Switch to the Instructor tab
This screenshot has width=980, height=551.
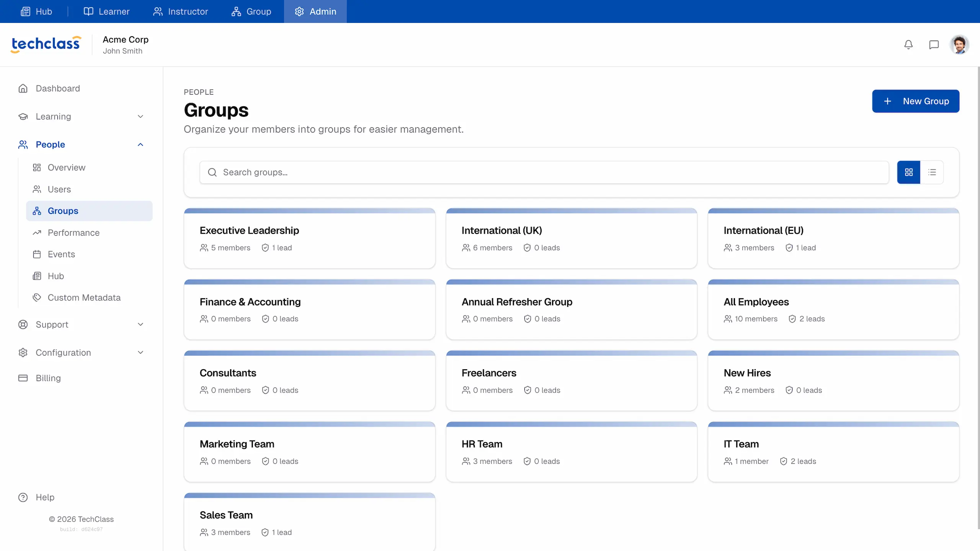tap(180, 11)
